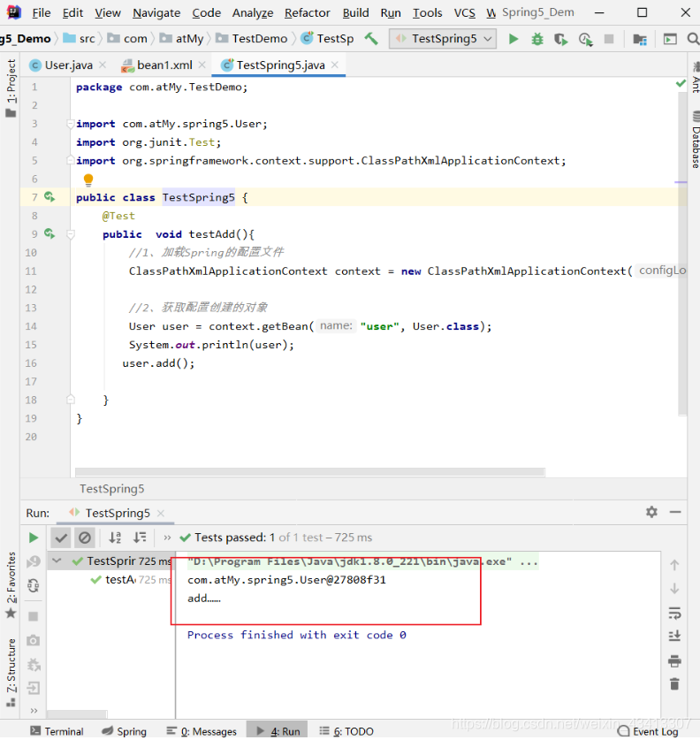Open the VCS menu
The height and width of the screenshot is (740, 700).
point(465,12)
